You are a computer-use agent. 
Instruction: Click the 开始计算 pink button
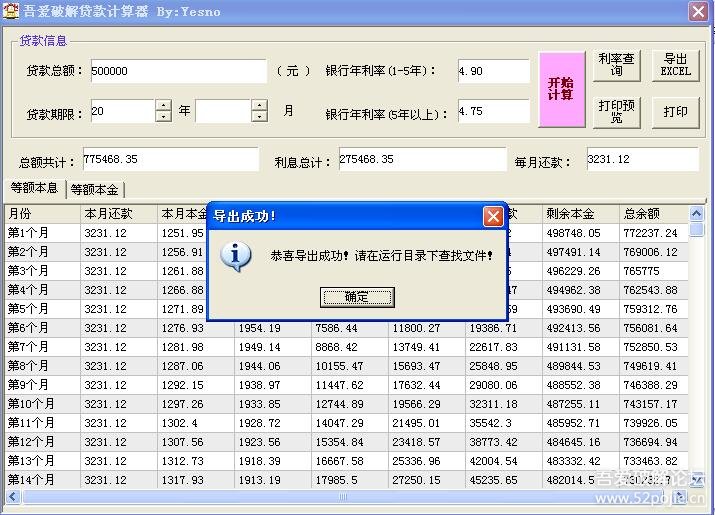coord(562,89)
